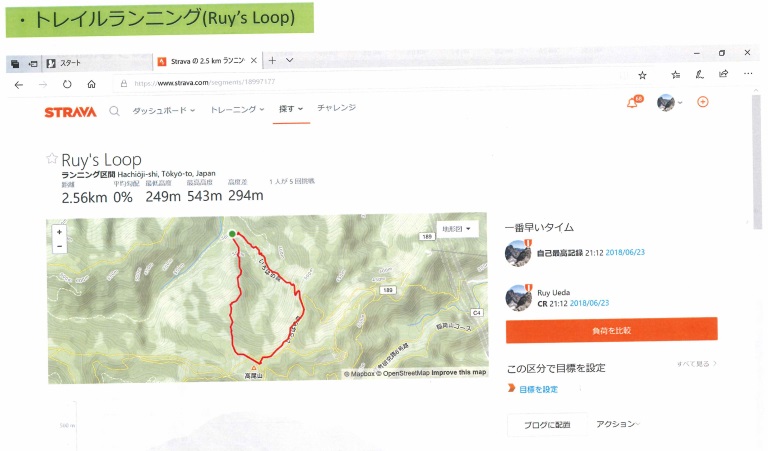Click the browser home icon
The image size is (768, 451).
click(x=92, y=85)
